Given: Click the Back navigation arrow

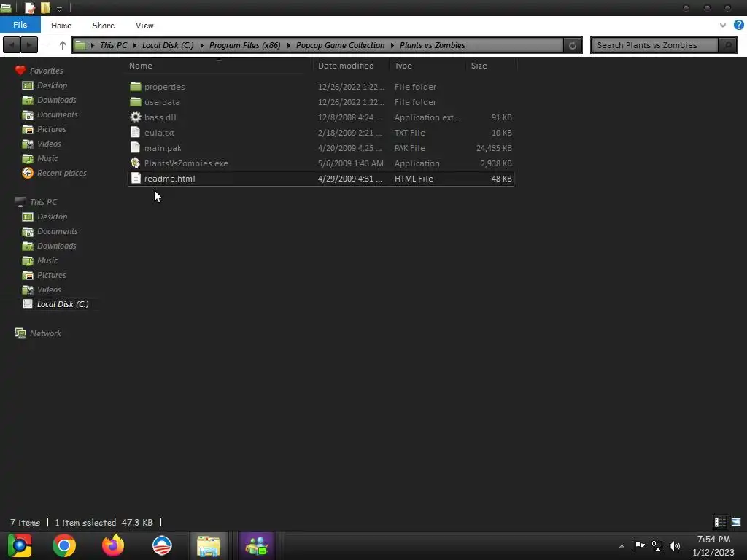Looking at the screenshot, I should coord(12,45).
